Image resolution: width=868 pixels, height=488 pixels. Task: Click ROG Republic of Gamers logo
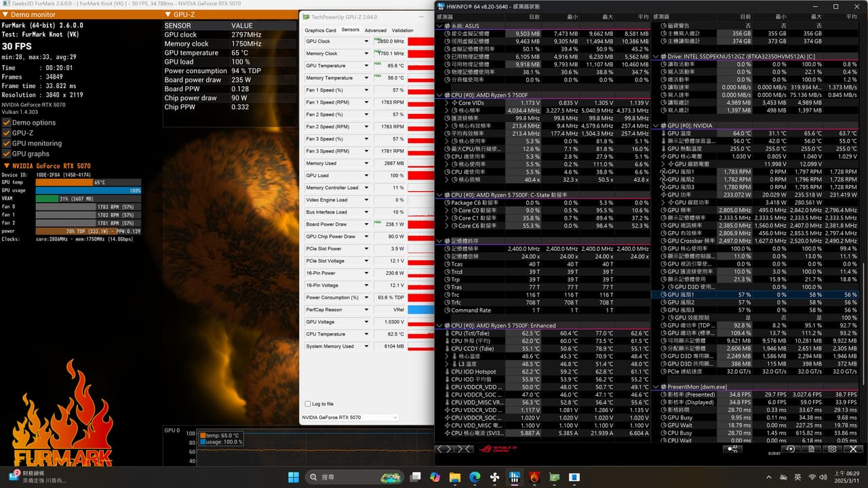click(498, 449)
